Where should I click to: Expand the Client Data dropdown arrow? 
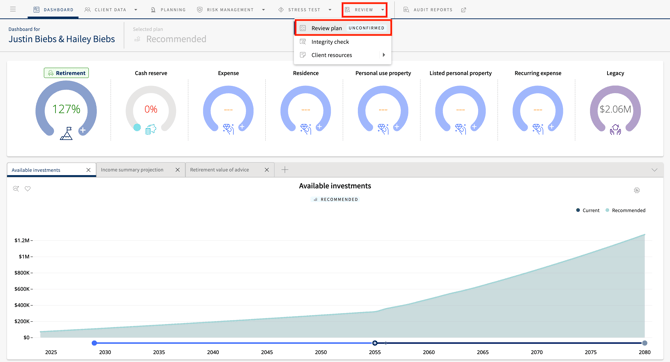point(136,9)
